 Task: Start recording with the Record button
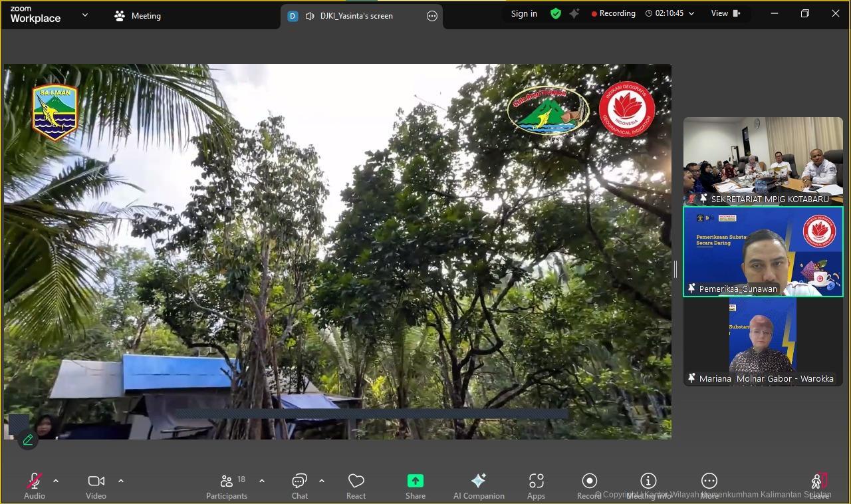[589, 485]
